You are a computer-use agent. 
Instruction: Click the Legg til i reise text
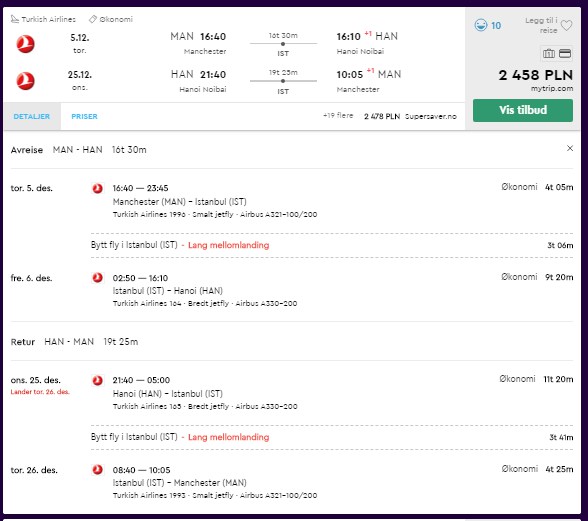tap(541, 25)
